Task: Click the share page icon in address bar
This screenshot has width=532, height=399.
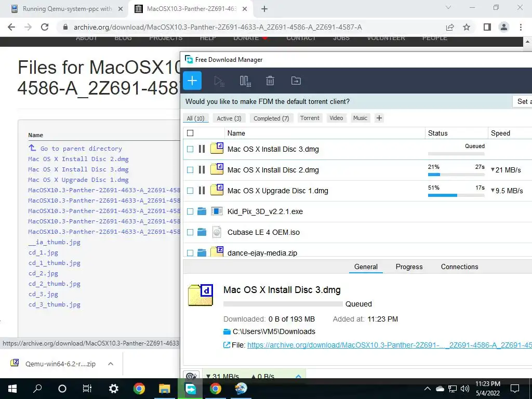Action: 450,27
